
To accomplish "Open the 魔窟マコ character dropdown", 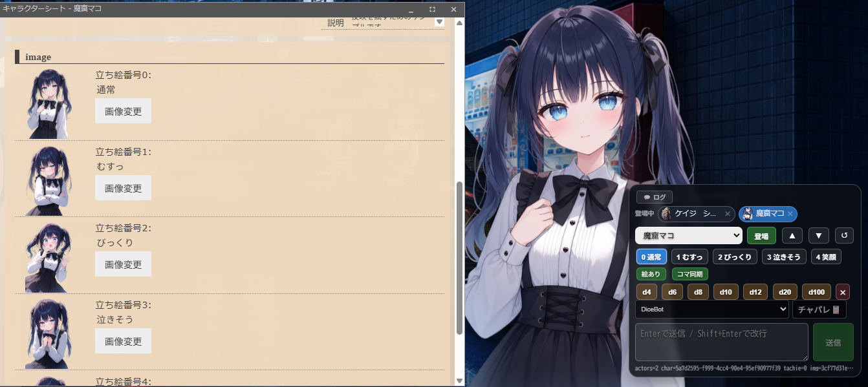I will 688,236.
